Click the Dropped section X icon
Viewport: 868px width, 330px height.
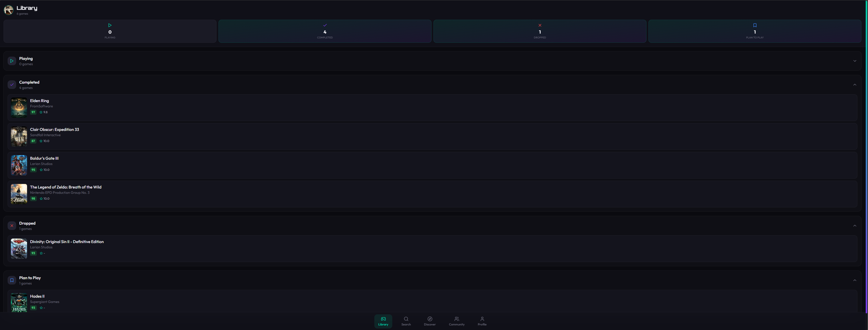coord(12,226)
